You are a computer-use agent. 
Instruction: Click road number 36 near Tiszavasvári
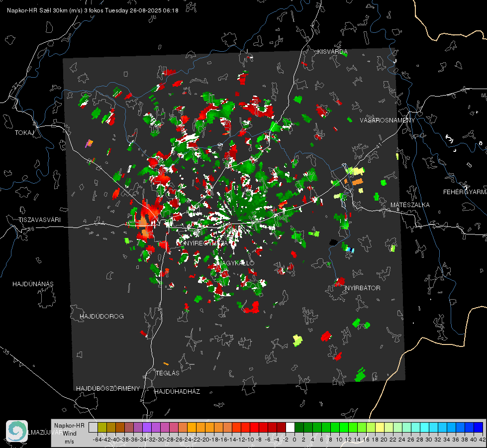pyautogui.click(x=31, y=229)
